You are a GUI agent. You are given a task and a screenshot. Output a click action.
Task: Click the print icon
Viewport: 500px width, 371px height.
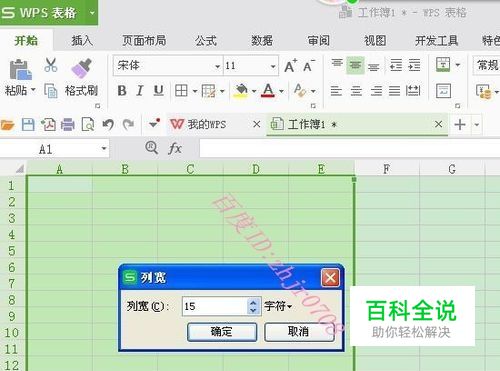68,125
